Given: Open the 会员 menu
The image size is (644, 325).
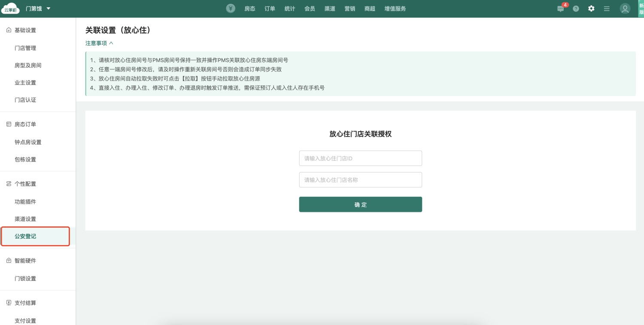Looking at the screenshot, I should (310, 9).
